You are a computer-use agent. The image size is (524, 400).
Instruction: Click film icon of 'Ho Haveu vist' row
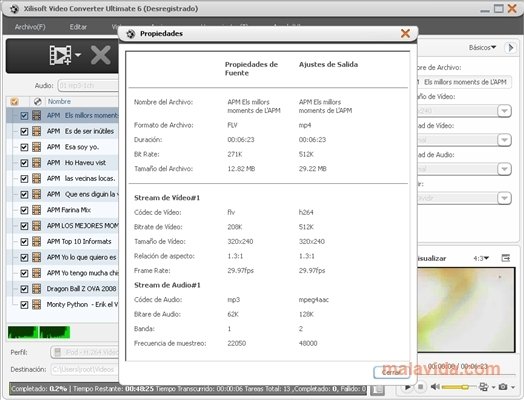[x=36, y=162]
